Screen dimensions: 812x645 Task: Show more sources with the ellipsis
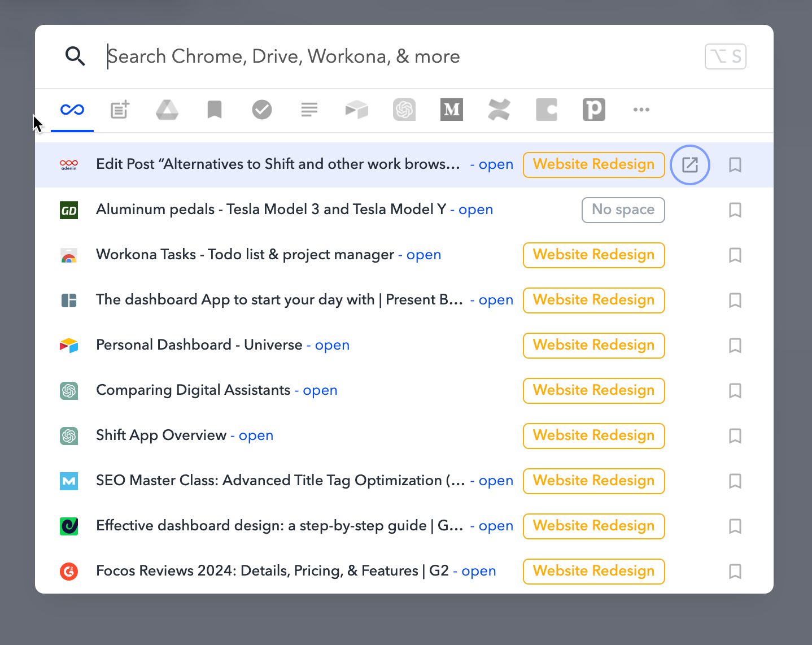pyautogui.click(x=641, y=110)
